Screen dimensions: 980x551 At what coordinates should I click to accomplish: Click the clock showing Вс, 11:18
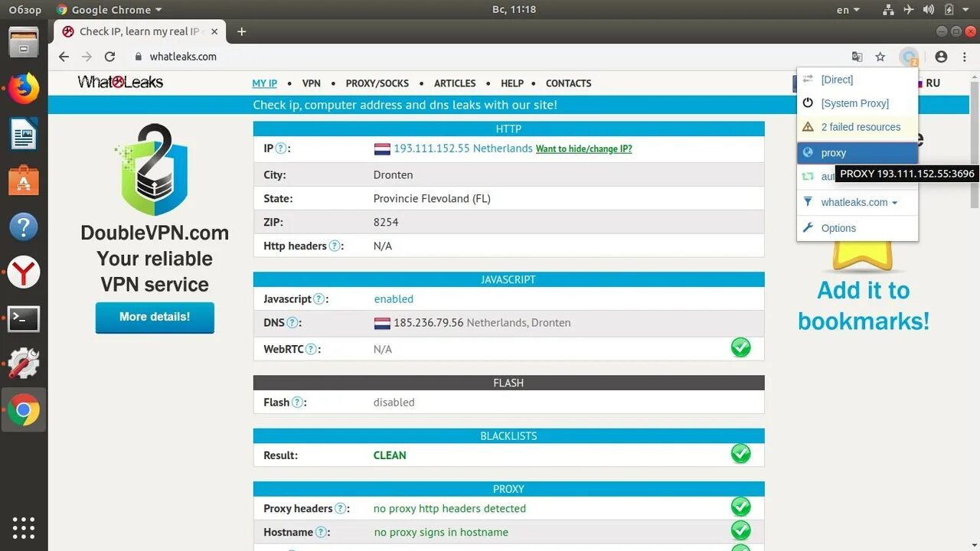(514, 10)
